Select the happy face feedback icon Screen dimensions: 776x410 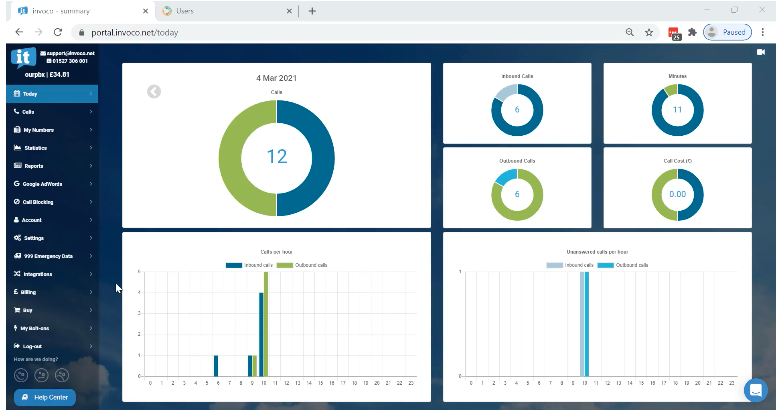point(21,375)
